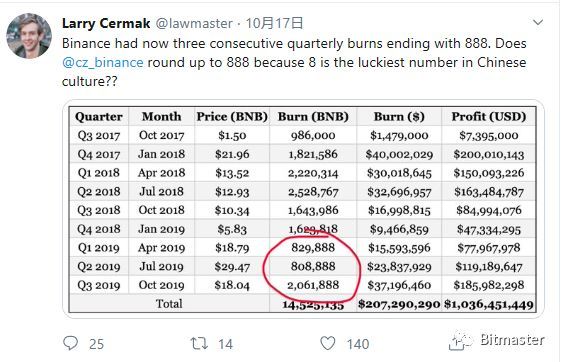Click the tweet text about 888 burns
561x362 pixels.
click(294, 63)
